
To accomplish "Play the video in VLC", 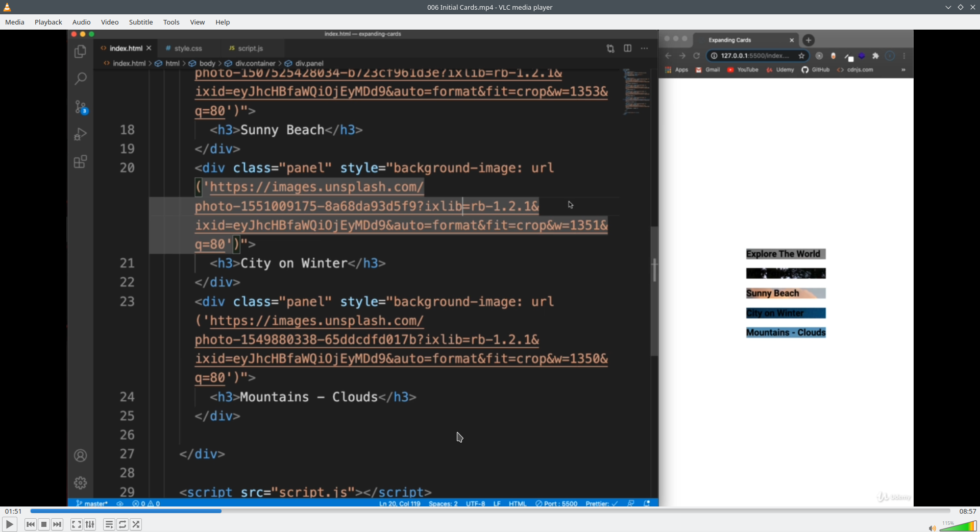I will tap(10, 524).
